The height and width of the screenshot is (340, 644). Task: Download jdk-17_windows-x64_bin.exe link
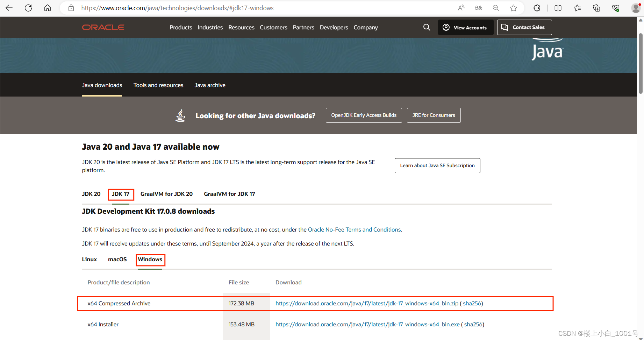(x=367, y=324)
